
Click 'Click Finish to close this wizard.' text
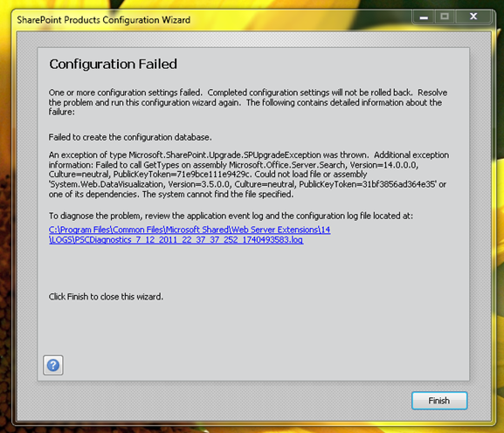pos(106,297)
